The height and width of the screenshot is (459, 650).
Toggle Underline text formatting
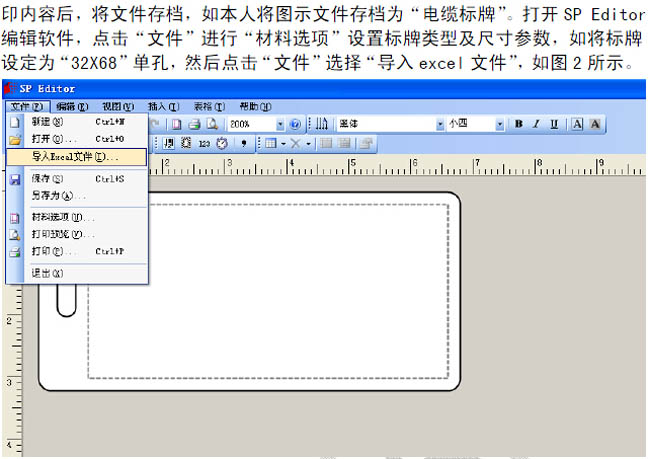click(554, 124)
